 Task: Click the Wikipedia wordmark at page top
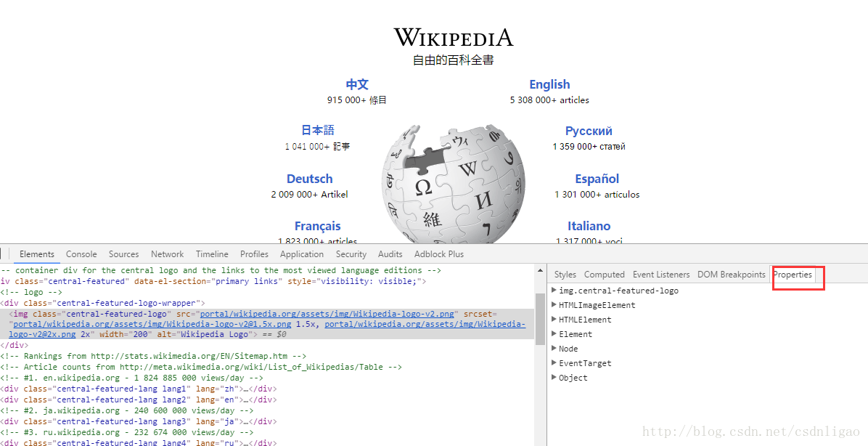pos(454,37)
